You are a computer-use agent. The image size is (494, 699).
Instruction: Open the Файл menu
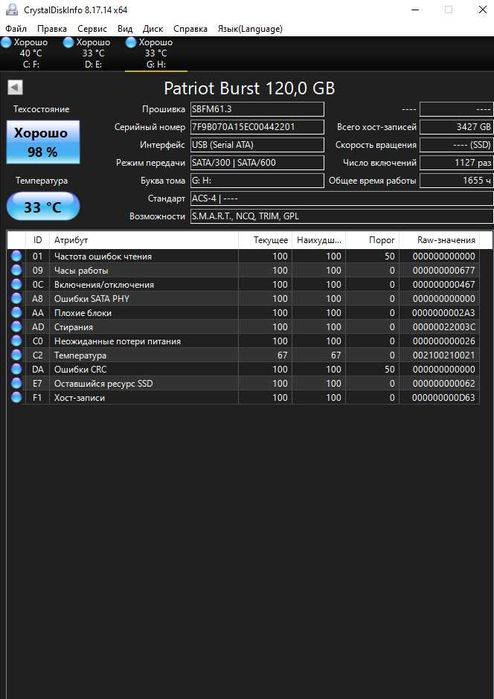click(16, 29)
